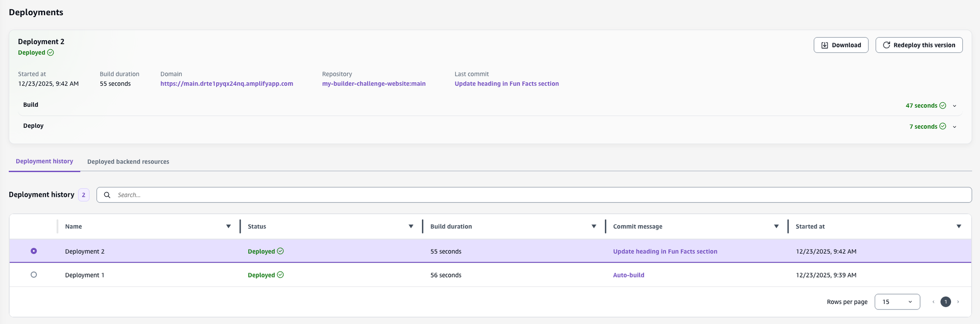Open the Auto-build commit message link
The height and width of the screenshot is (324, 980).
coord(628,275)
